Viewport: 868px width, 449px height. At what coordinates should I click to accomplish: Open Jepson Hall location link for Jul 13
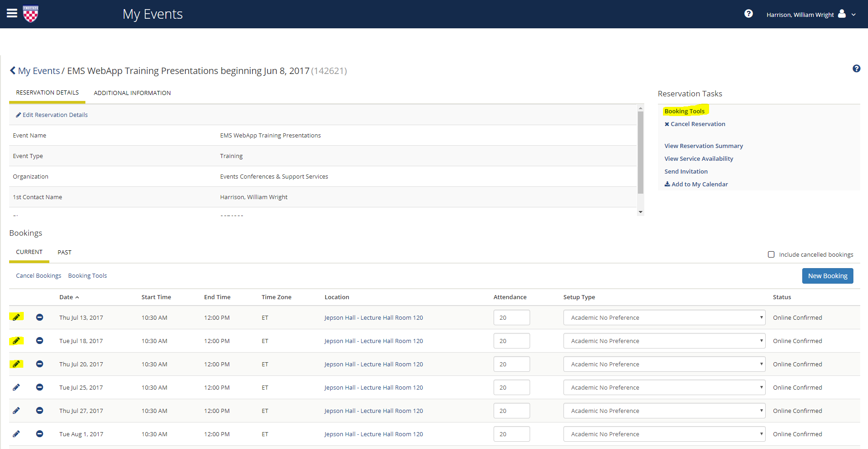pyautogui.click(x=374, y=317)
